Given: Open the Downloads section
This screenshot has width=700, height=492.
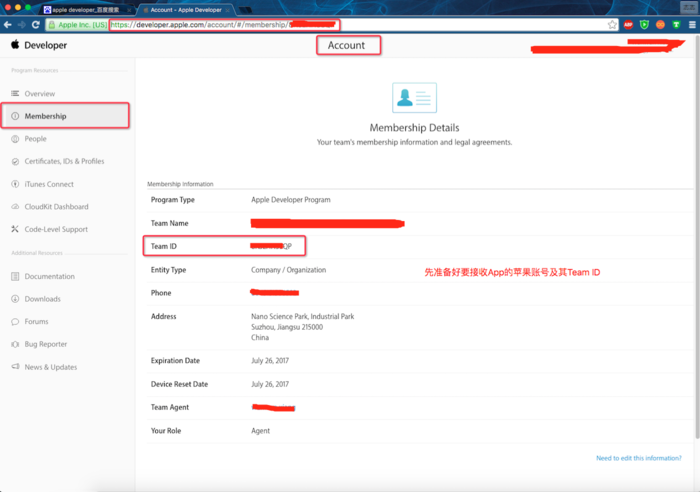Looking at the screenshot, I should click(42, 299).
